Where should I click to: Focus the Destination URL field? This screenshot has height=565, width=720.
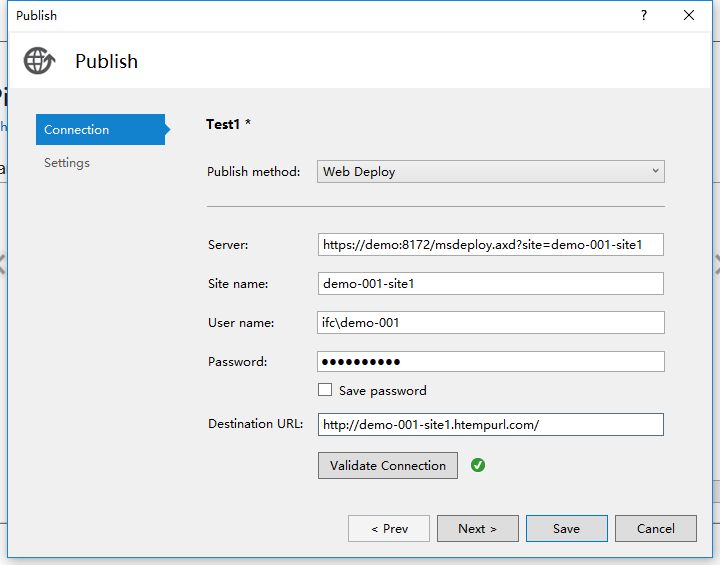490,424
